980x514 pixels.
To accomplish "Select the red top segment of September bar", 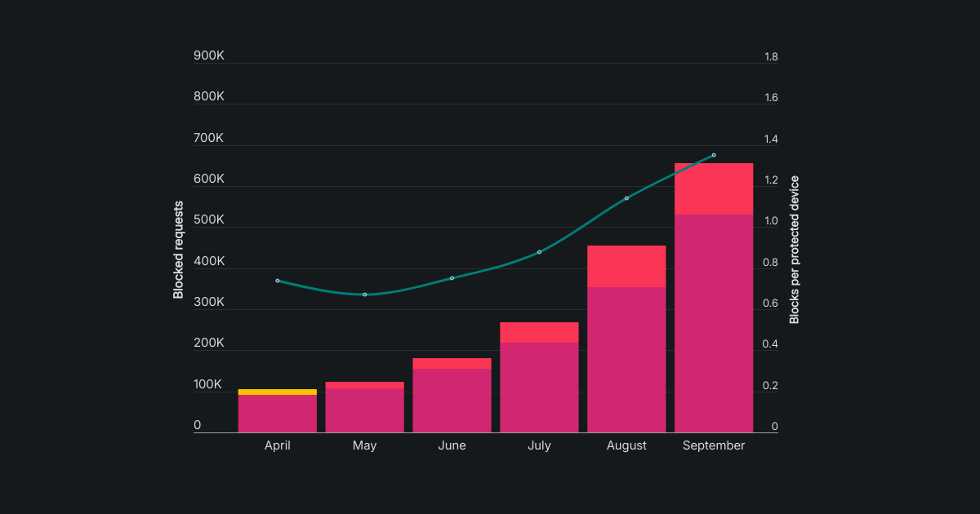I will (x=714, y=188).
